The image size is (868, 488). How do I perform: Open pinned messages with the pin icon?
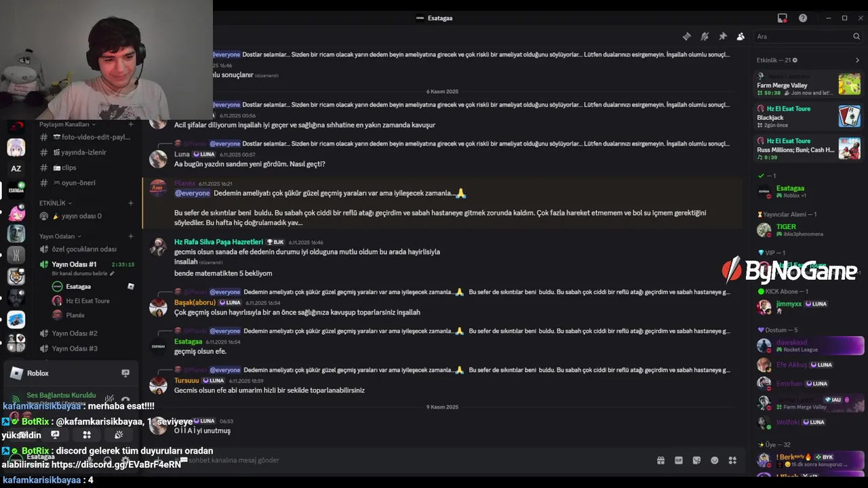tap(722, 37)
